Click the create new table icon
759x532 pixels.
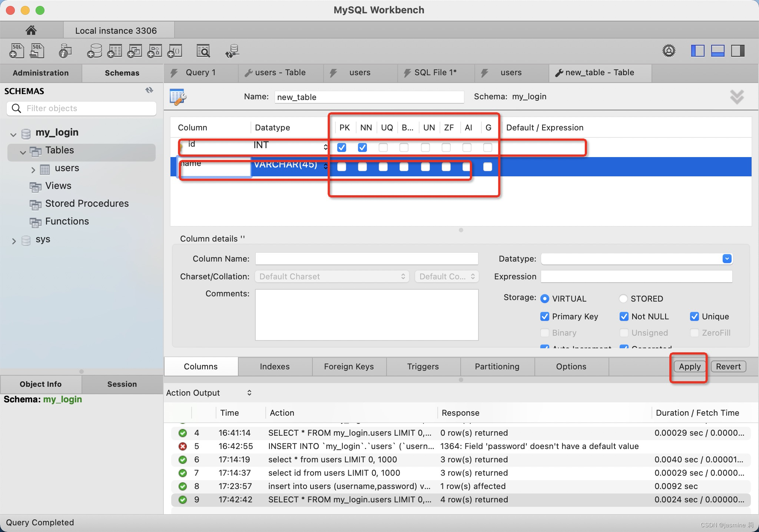pos(115,51)
